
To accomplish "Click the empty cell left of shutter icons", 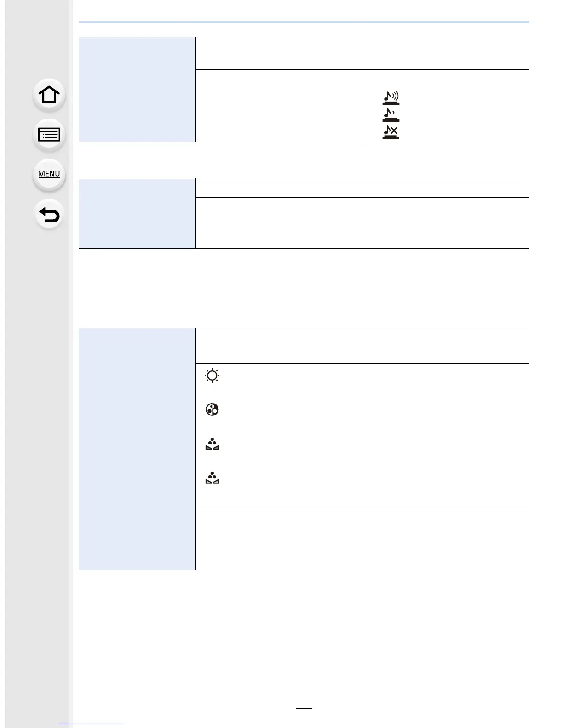I will pos(279,106).
